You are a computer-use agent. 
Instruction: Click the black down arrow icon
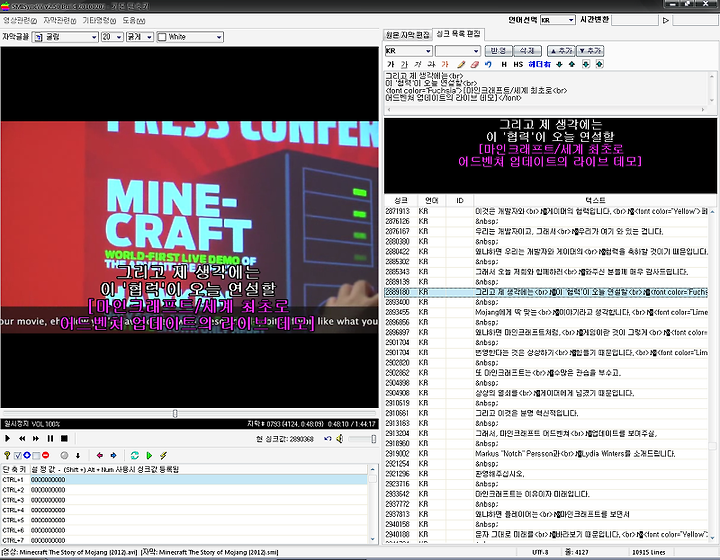[78, 455]
